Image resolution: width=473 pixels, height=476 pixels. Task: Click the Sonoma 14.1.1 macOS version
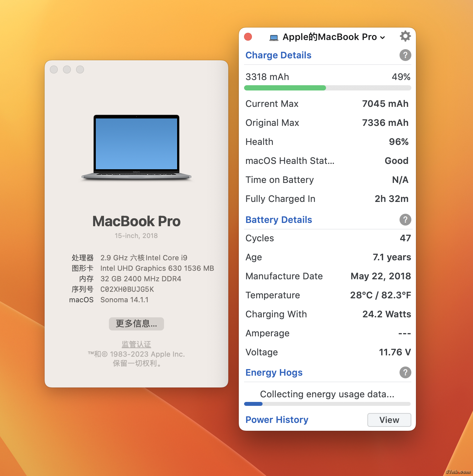[124, 300]
